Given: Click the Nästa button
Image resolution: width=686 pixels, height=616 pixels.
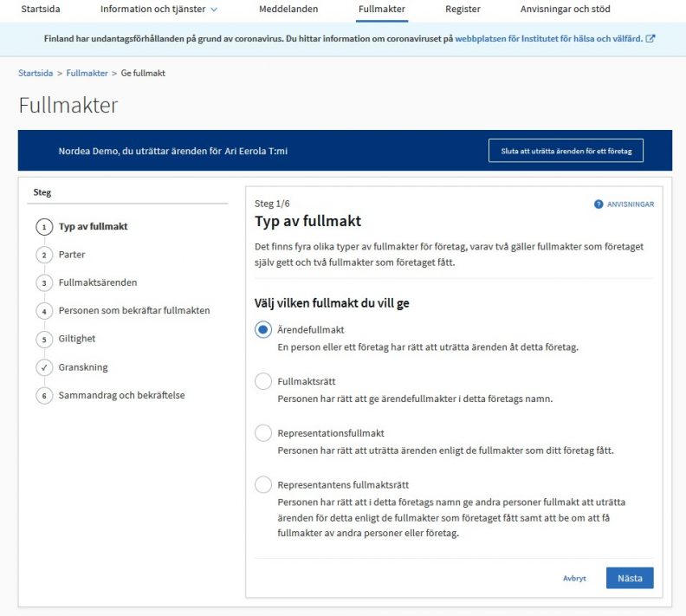Looking at the screenshot, I should pyautogui.click(x=630, y=578).
